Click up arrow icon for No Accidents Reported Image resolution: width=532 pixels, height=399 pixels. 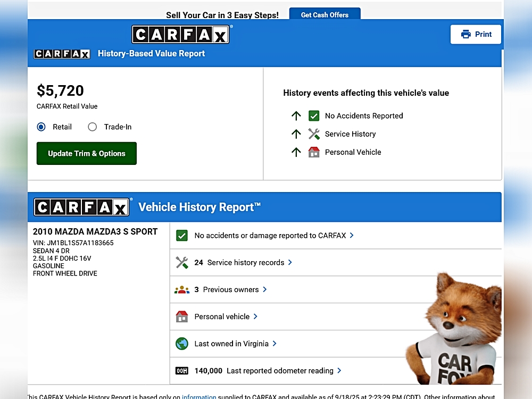tap(296, 115)
